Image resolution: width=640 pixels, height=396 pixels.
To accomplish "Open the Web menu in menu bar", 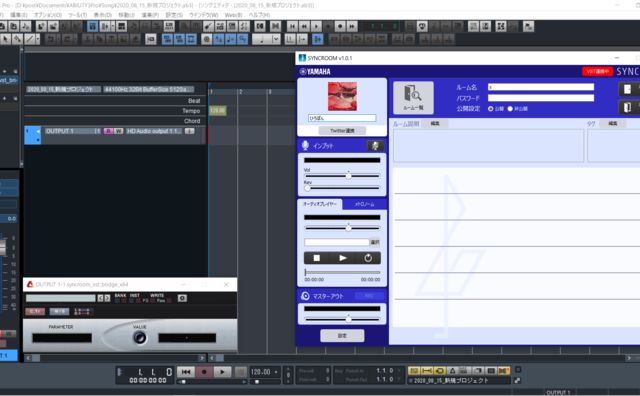I will pos(233,15).
